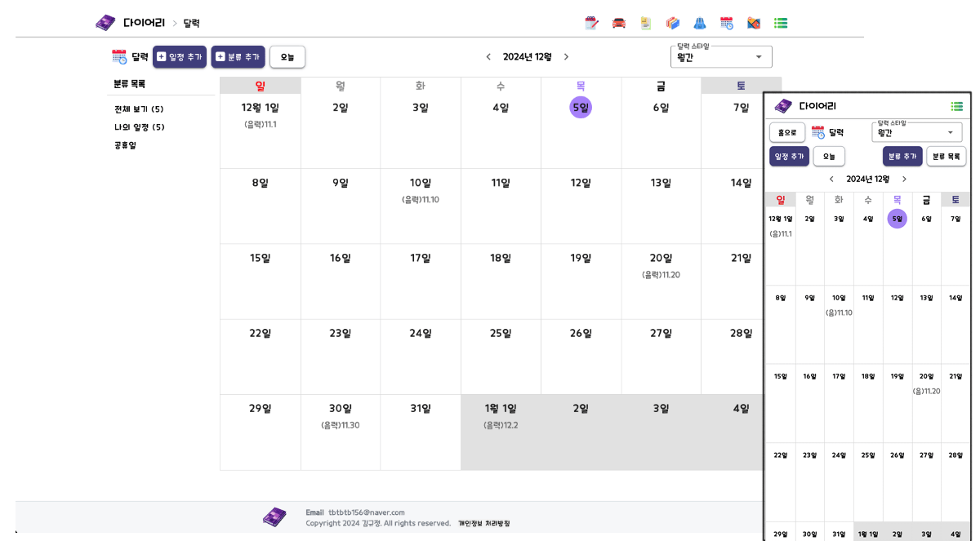This screenshot has width=980, height=541.
Task: Click the notepad with pencil icon in header
Action: point(592,23)
